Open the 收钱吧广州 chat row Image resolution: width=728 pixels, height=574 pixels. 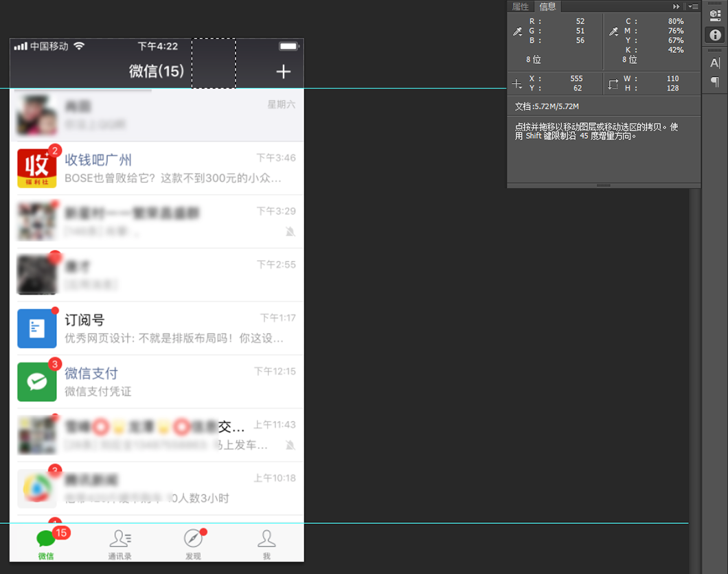[x=157, y=168]
